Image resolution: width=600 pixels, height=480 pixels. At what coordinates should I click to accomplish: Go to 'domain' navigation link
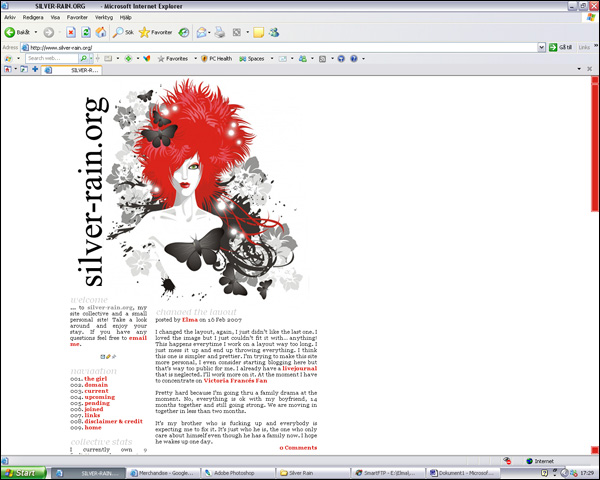96,385
